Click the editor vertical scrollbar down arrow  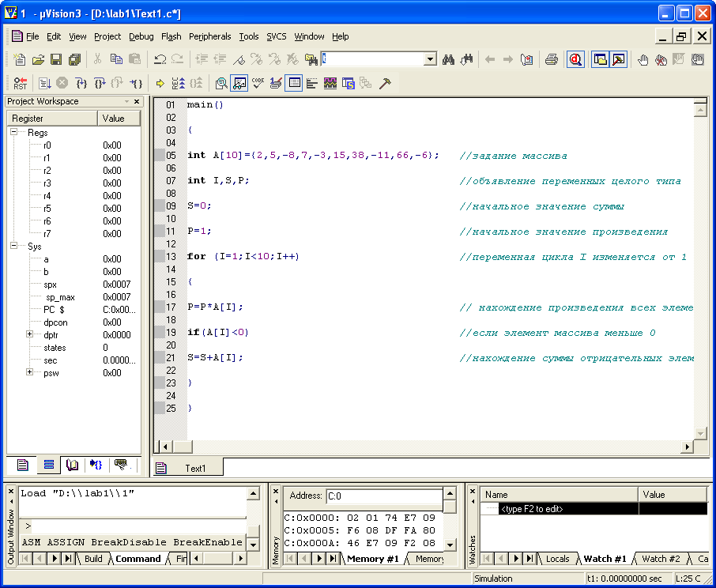point(700,432)
